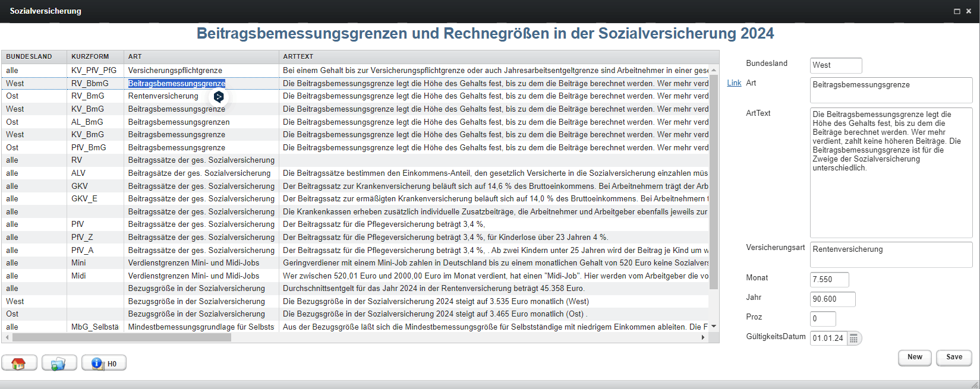This screenshot has width=980, height=389.
Task: Select the RV_BbmG cell
Action: [95, 84]
